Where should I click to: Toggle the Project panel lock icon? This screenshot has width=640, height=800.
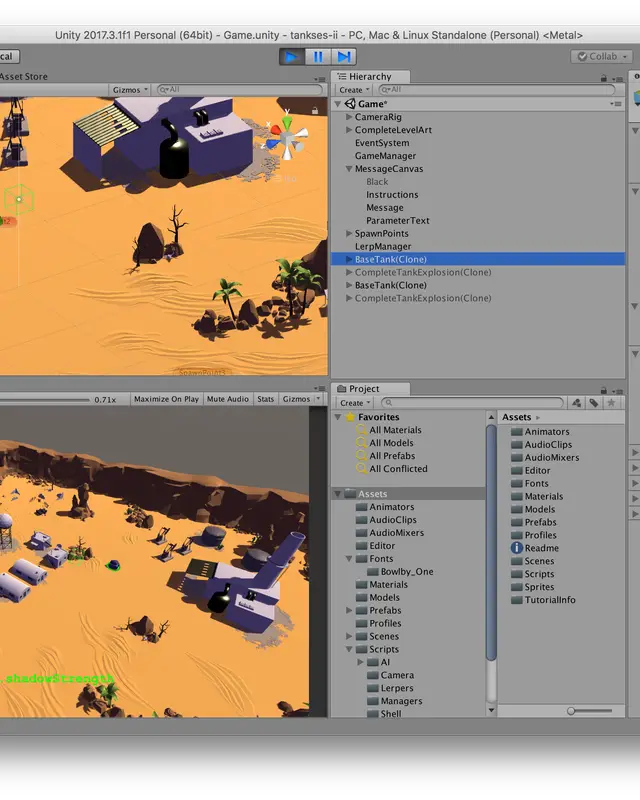coord(604,390)
